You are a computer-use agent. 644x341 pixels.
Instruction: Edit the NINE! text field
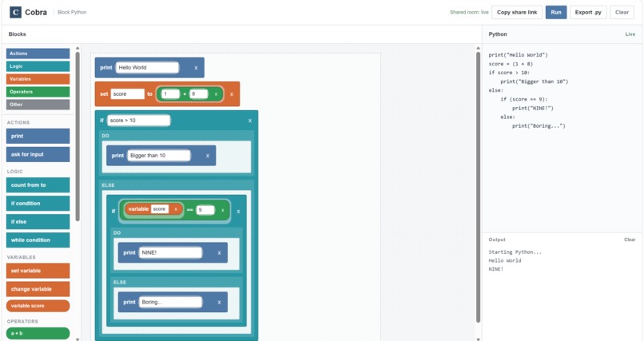(x=170, y=253)
